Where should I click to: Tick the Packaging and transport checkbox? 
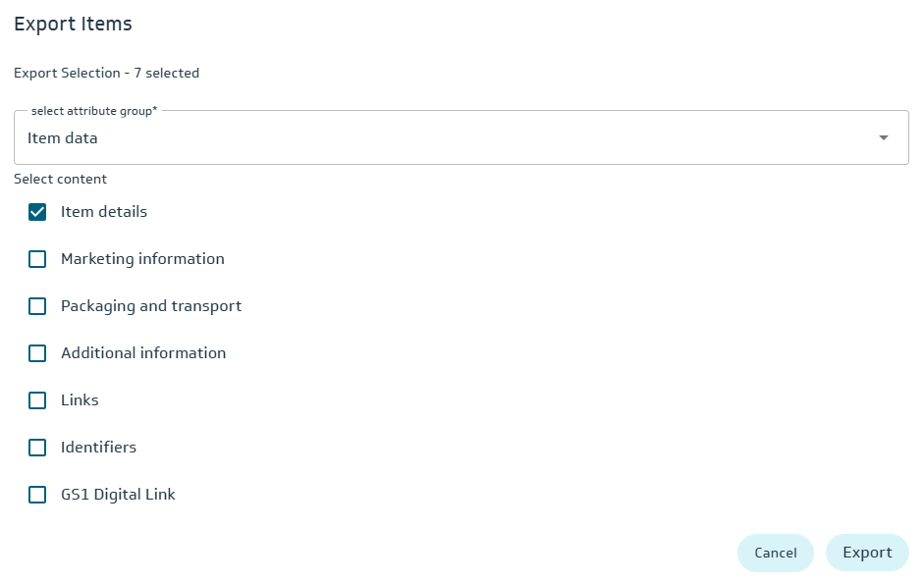click(37, 306)
